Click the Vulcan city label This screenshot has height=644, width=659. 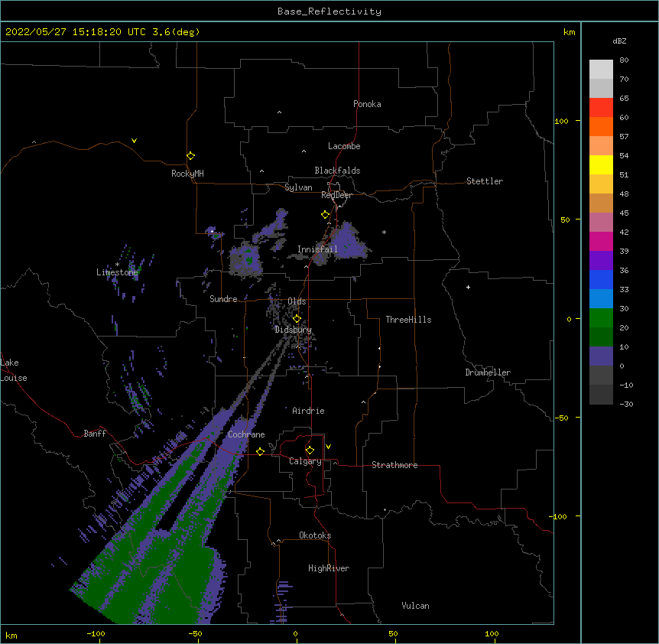pos(415,606)
